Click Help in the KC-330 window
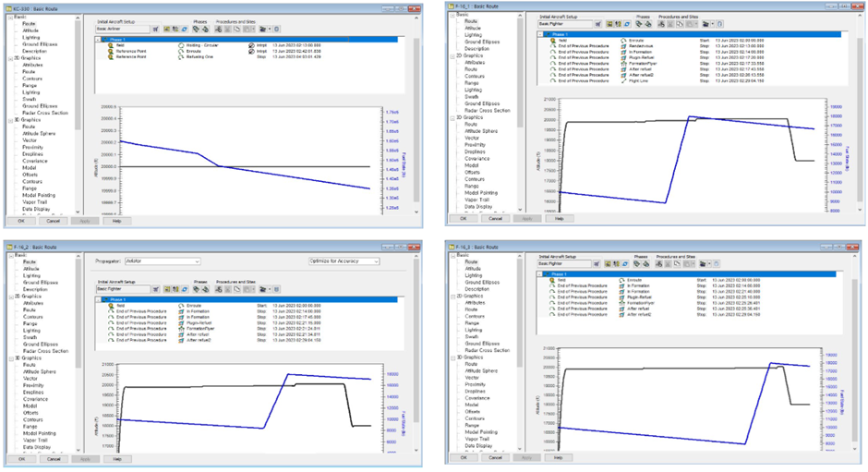 116,221
